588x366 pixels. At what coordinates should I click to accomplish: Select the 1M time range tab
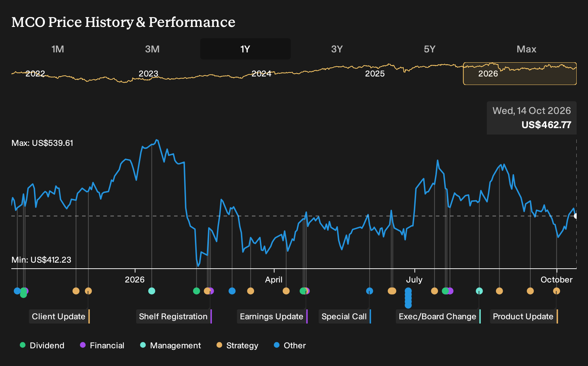point(58,49)
